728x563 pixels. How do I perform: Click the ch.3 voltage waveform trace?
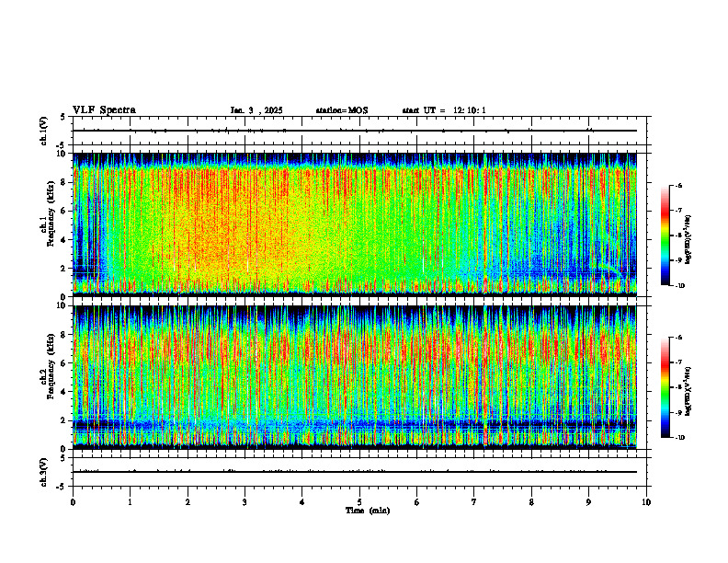pos(355,472)
